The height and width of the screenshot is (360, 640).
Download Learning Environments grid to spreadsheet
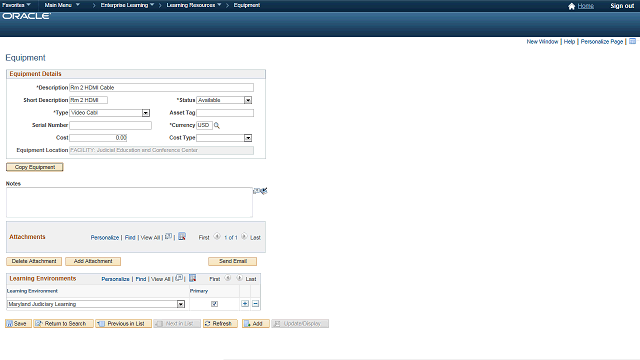click(x=193, y=278)
